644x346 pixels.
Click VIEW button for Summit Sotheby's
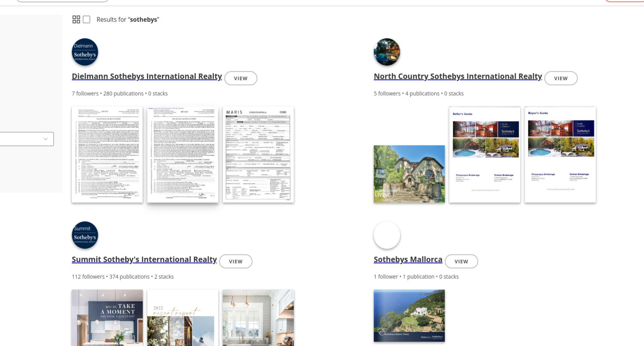click(236, 261)
